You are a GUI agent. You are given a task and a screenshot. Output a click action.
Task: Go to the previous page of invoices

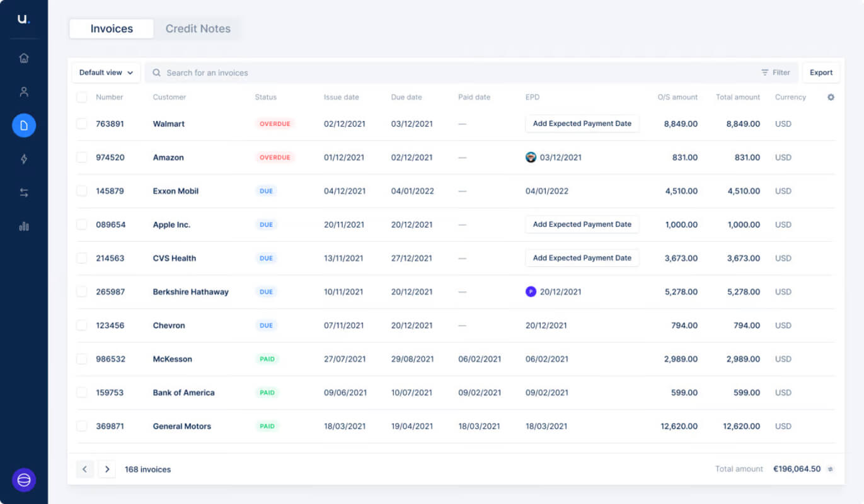click(85, 469)
